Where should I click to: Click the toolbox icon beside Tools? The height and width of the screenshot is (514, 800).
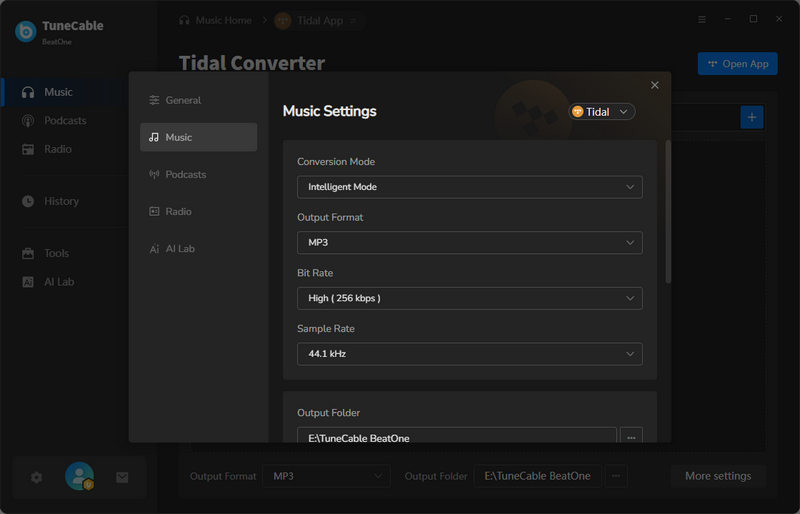point(28,254)
